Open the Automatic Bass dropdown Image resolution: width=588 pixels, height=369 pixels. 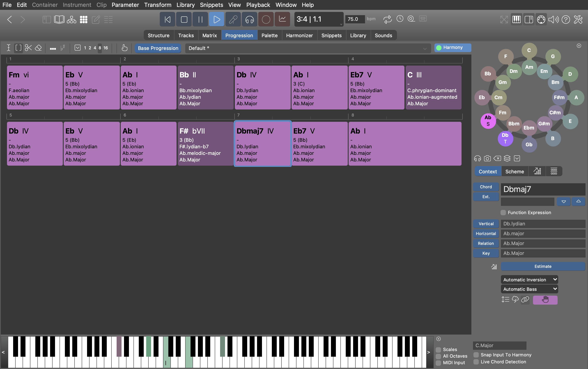[529, 289]
